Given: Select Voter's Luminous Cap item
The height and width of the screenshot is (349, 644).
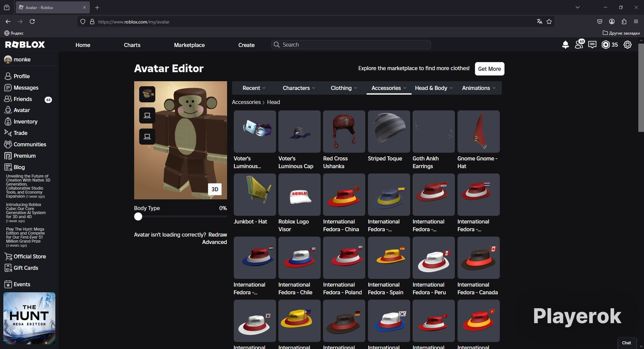Looking at the screenshot, I should [299, 132].
